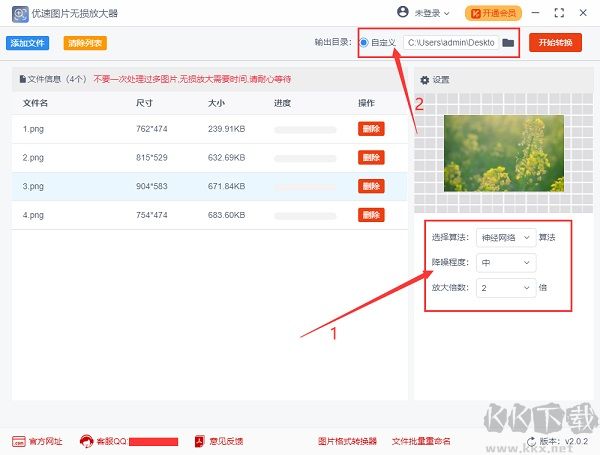Click the 官方网址 website icon
Image resolution: width=600 pixels, height=455 pixels.
pyautogui.click(x=19, y=442)
